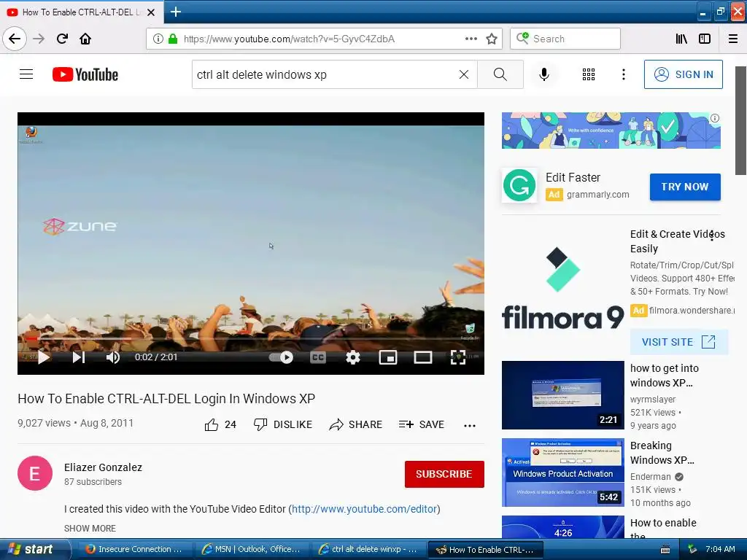Image resolution: width=747 pixels, height=560 pixels.
Task: Click the browser forward arrow
Action: pyautogui.click(x=39, y=39)
